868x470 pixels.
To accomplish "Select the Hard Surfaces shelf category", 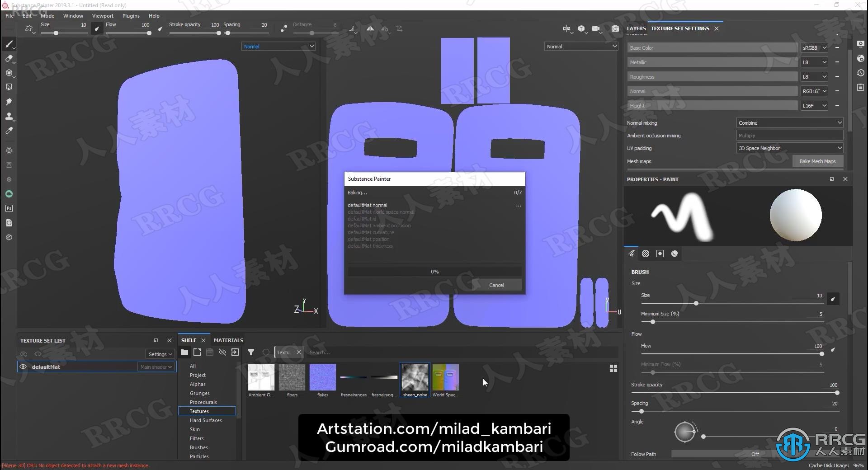I will coord(206,420).
